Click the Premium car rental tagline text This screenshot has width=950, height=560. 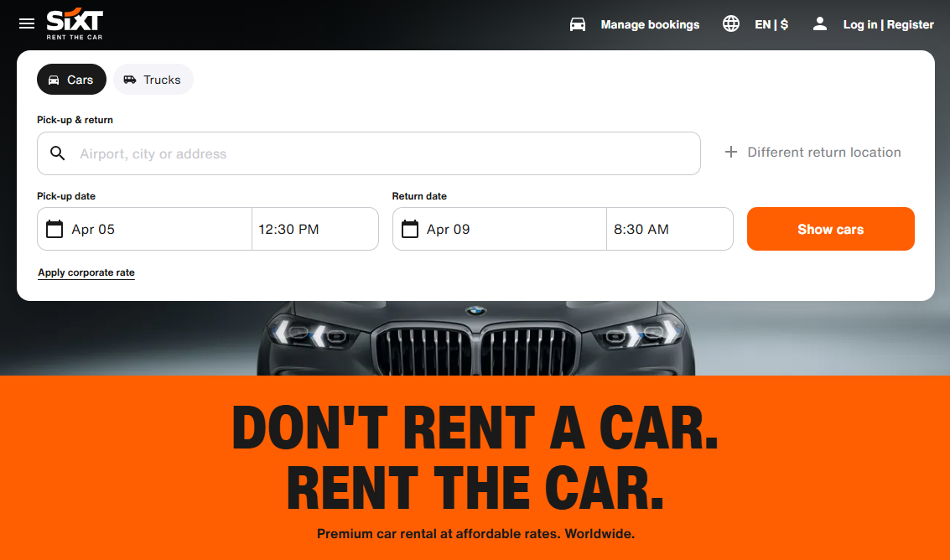pyautogui.click(x=475, y=534)
